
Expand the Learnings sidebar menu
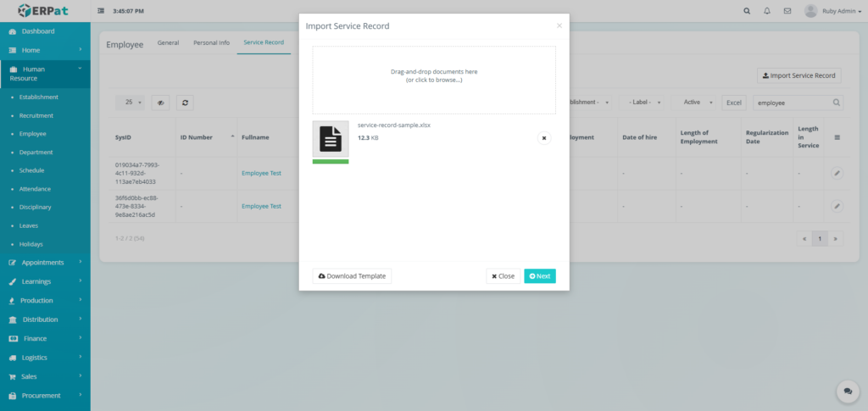pyautogui.click(x=45, y=281)
